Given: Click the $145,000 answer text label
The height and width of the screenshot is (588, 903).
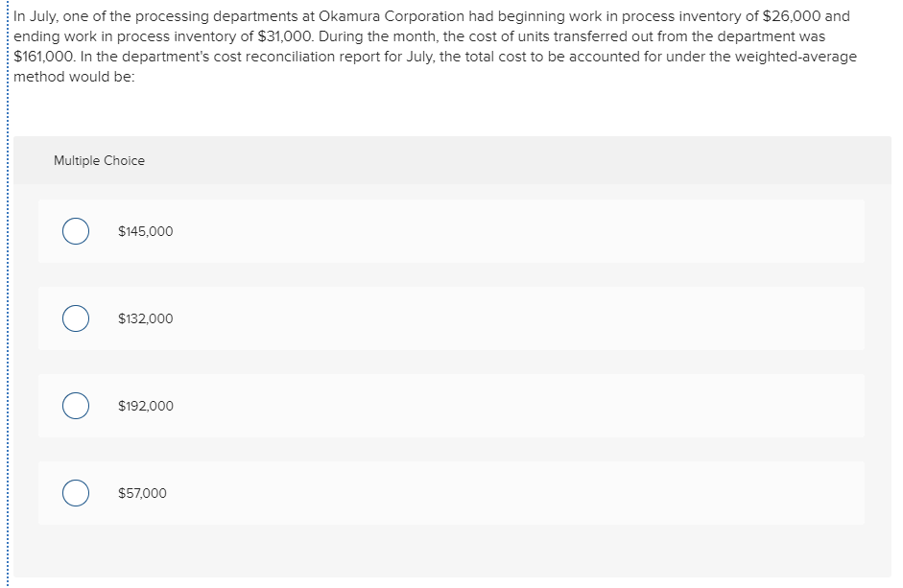Looking at the screenshot, I should pyautogui.click(x=145, y=231).
